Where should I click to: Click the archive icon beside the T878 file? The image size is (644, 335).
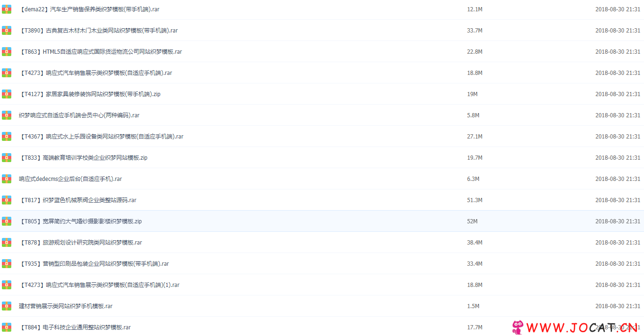[x=7, y=243]
